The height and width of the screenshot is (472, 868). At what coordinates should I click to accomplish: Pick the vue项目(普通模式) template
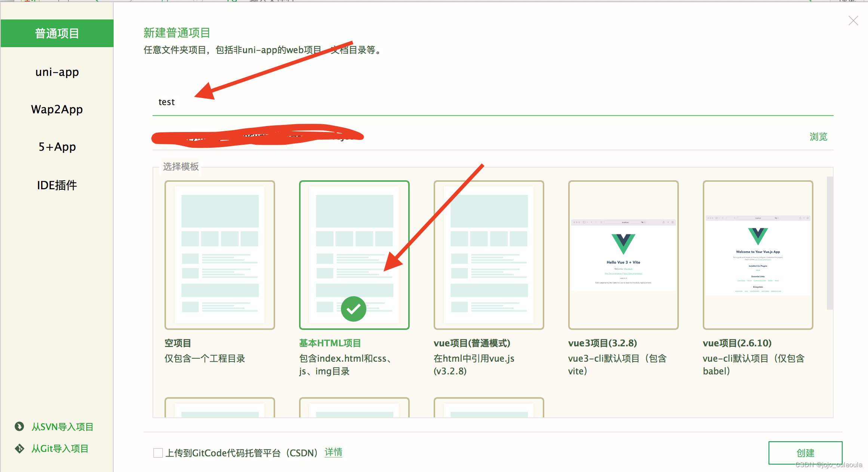click(489, 255)
